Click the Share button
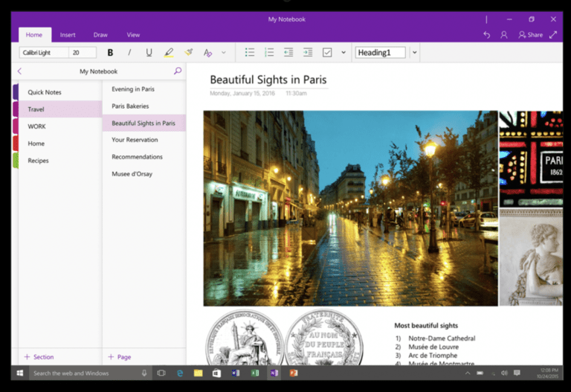The width and height of the screenshot is (571, 392). (x=530, y=35)
